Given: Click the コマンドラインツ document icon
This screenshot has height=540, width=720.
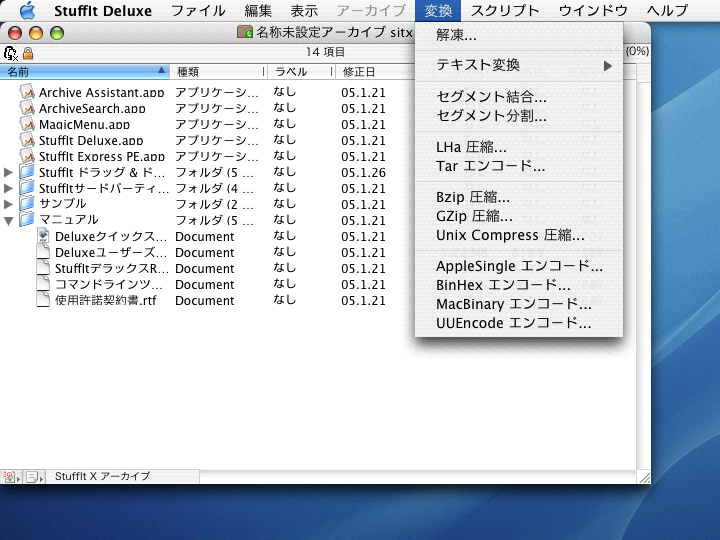Looking at the screenshot, I should [43, 284].
